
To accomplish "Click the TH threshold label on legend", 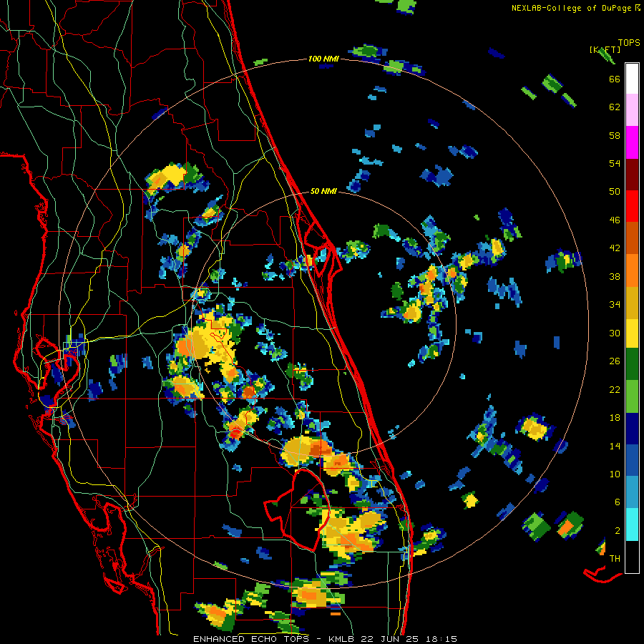I will (615, 558).
